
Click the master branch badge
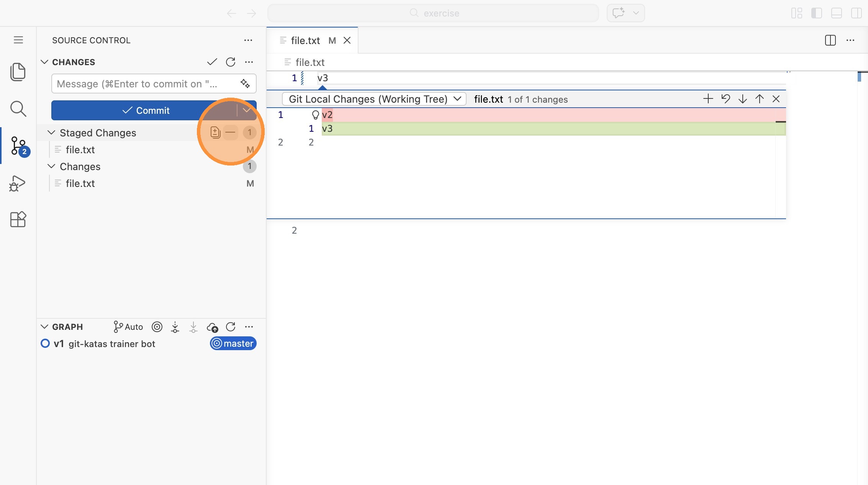(x=233, y=344)
